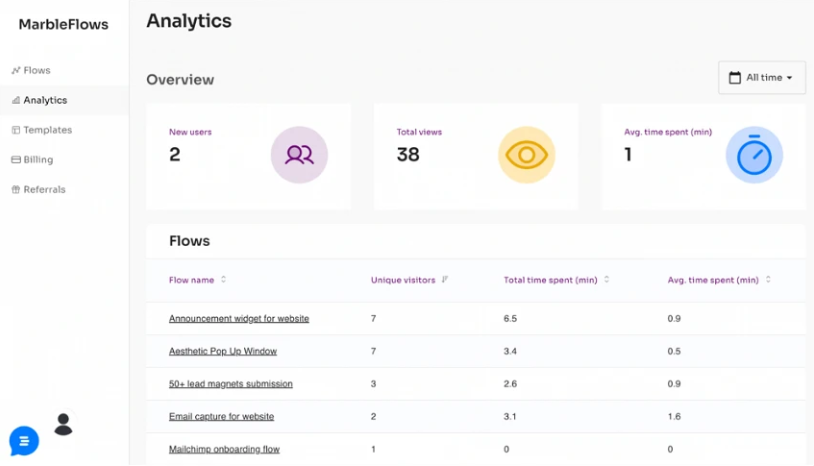The image size is (814, 466).
Task: Open the Referrals sidebar item
Action: click(38, 189)
